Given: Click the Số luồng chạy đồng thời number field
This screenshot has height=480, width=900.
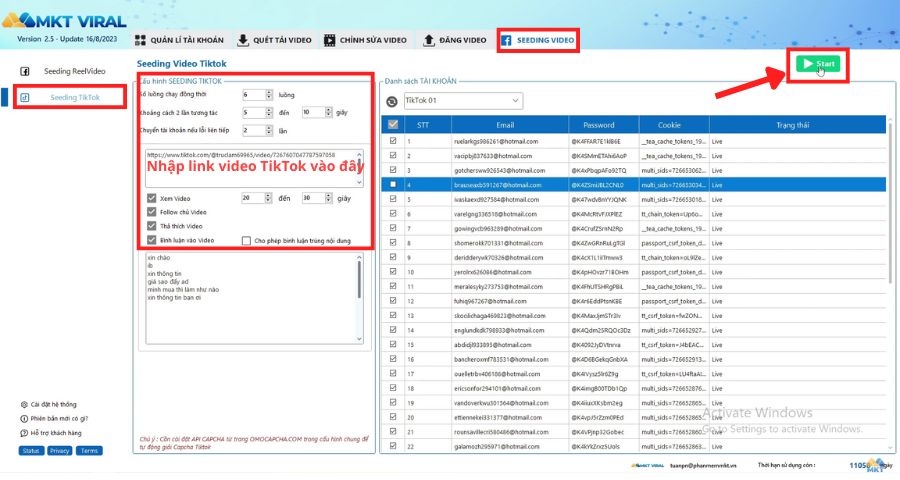Looking at the screenshot, I should click(253, 95).
